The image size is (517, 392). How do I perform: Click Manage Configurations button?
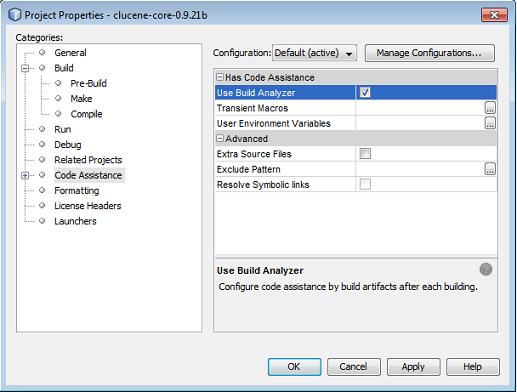point(429,53)
